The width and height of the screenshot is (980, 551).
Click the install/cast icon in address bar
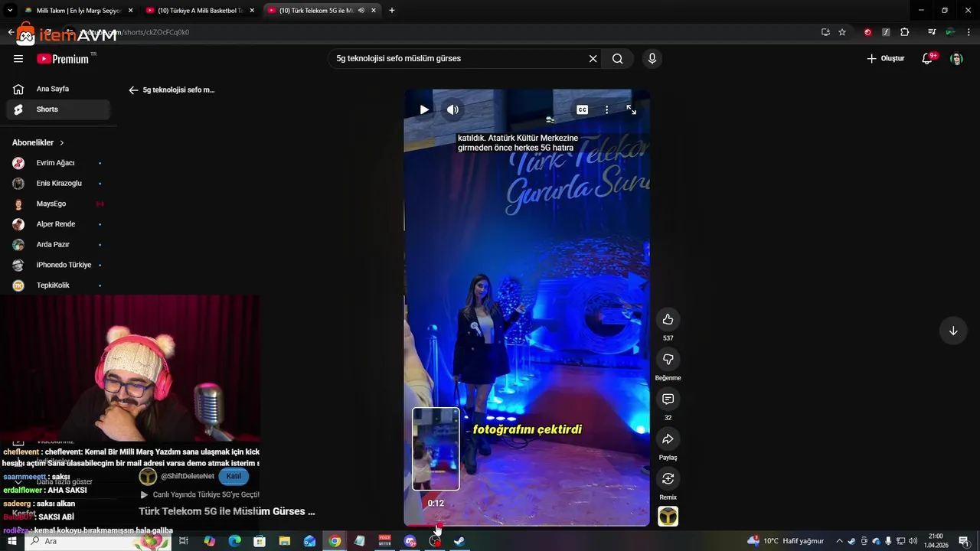(x=825, y=32)
